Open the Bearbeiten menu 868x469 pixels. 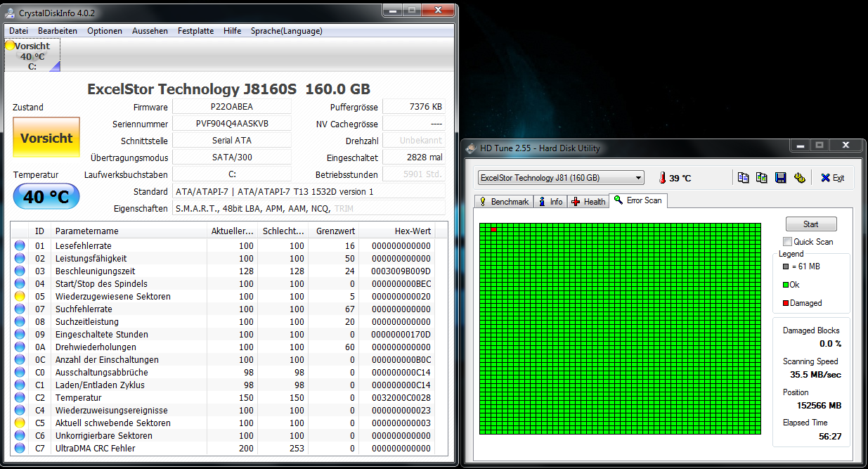(x=58, y=31)
